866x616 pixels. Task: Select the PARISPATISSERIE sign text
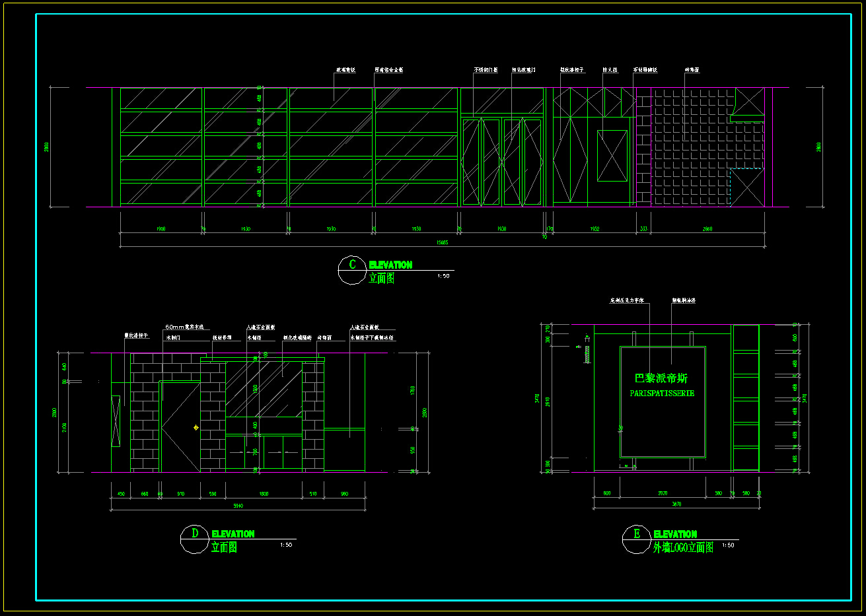pos(662,393)
